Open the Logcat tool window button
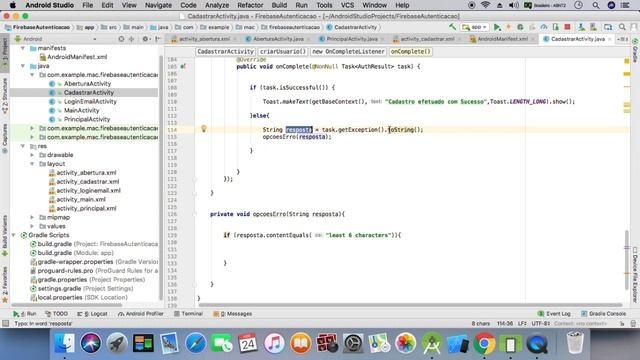This screenshot has height=360, width=640. pyautogui.click(x=92, y=313)
